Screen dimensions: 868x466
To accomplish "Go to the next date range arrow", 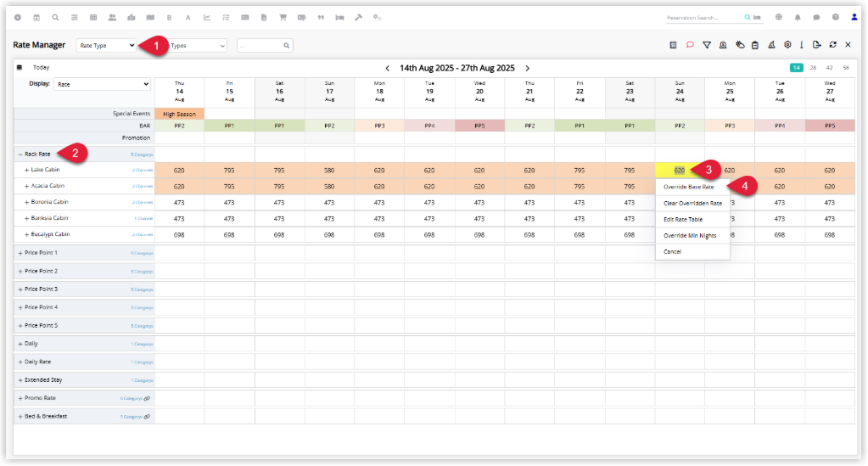I will [x=528, y=68].
